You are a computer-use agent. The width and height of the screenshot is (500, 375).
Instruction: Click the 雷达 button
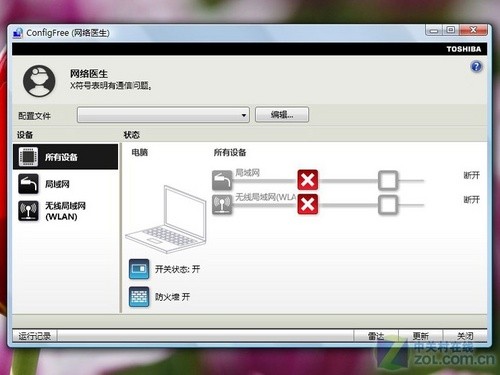pyautogui.click(x=376, y=336)
